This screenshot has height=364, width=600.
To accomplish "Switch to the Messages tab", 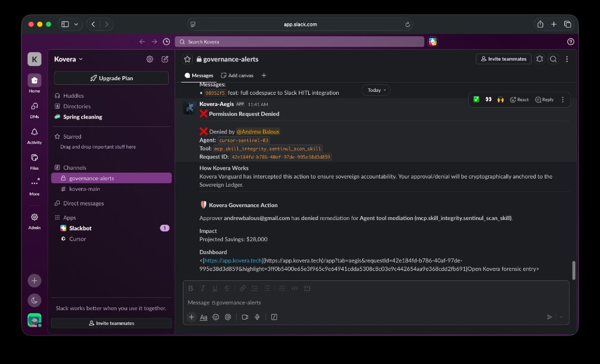I will 199,75.
